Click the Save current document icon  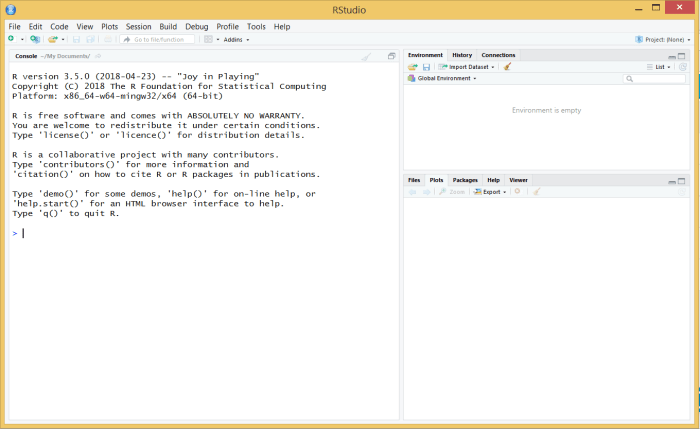click(x=76, y=39)
